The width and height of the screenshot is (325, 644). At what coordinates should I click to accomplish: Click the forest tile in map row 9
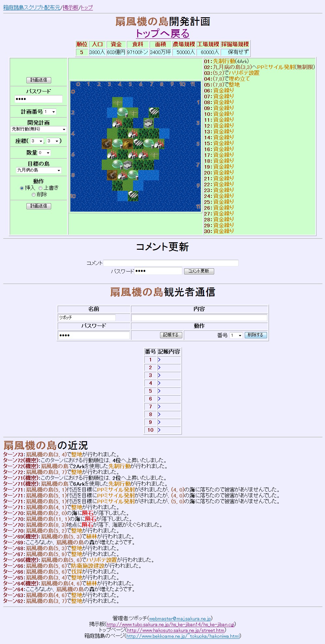pos(117,186)
